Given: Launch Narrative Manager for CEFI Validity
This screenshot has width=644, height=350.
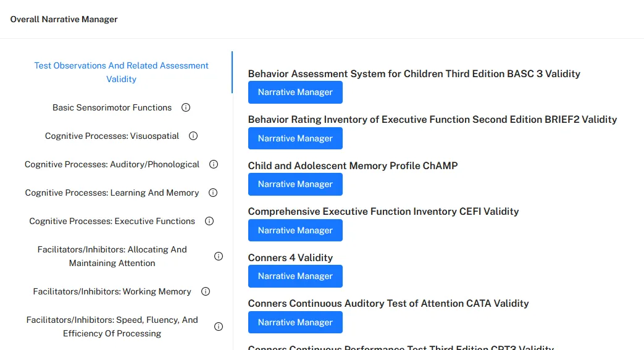Looking at the screenshot, I should point(295,230).
